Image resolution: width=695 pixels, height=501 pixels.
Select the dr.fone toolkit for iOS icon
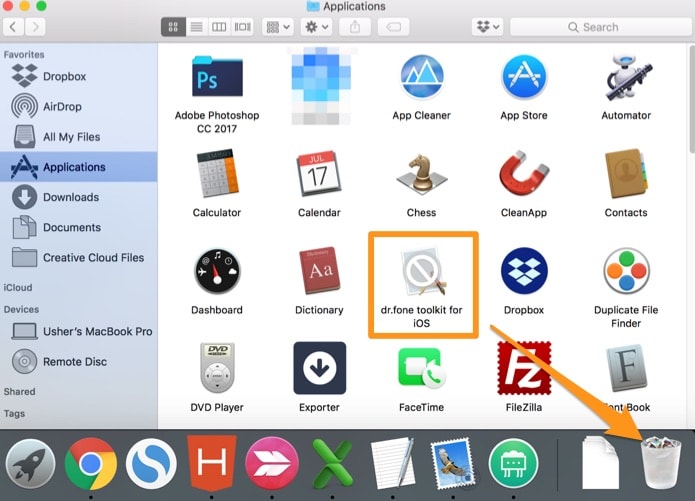423,271
